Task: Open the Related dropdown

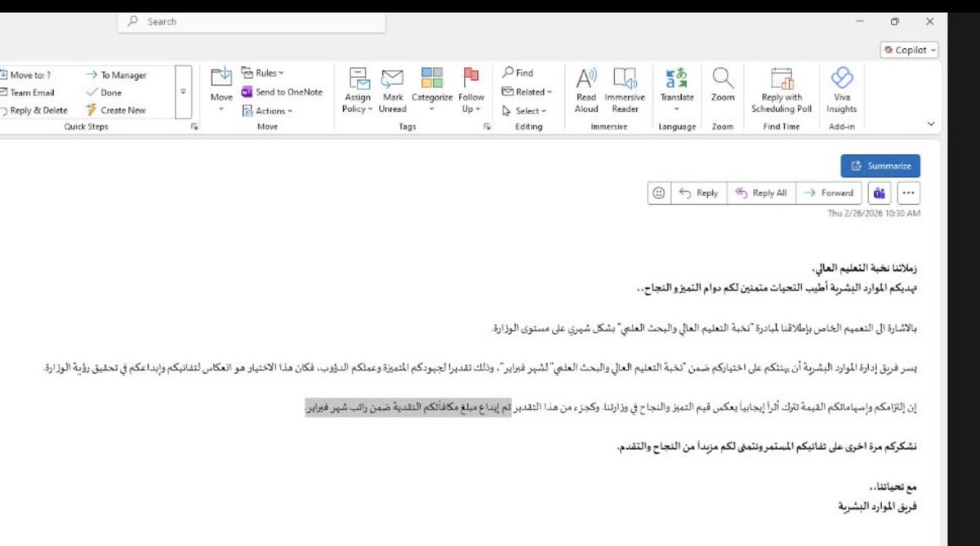Action: coord(528,92)
